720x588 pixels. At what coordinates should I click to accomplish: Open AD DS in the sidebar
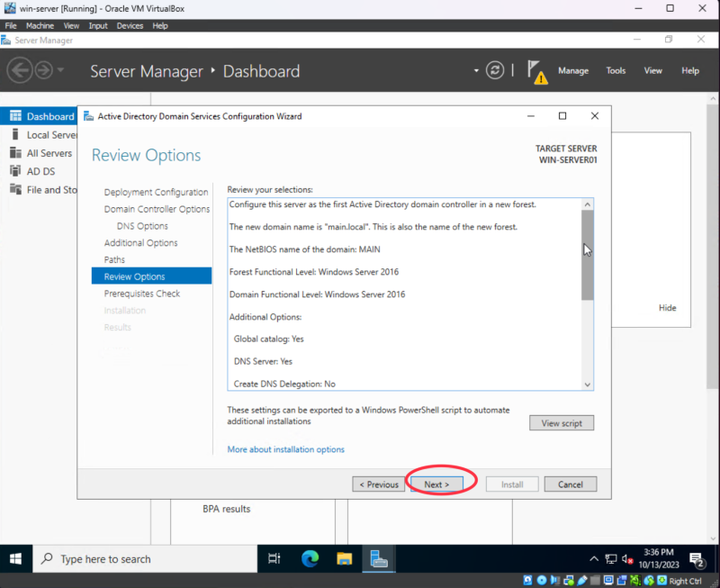tap(40, 171)
